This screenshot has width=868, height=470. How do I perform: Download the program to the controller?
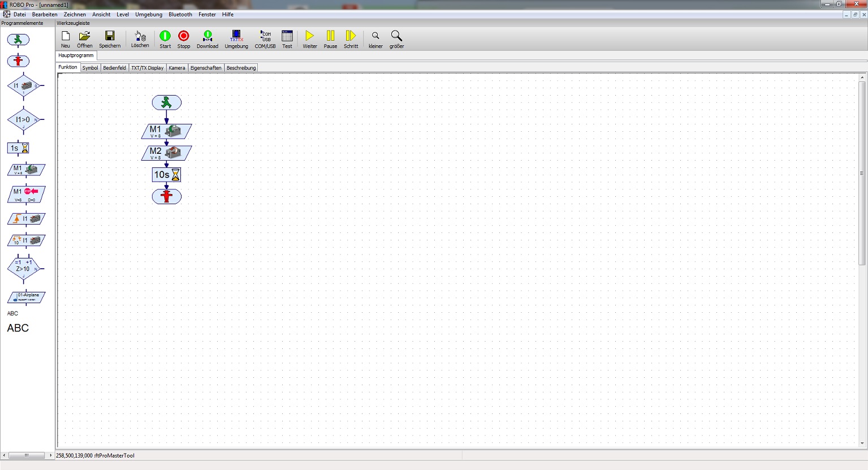point(207,37)
